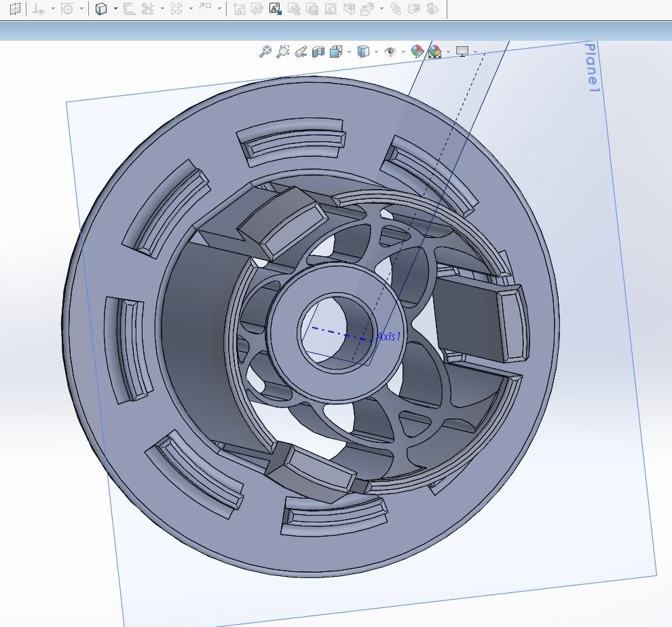Select the Plane1 label in the viewport
672x627 pixels.
click(593, 67)
